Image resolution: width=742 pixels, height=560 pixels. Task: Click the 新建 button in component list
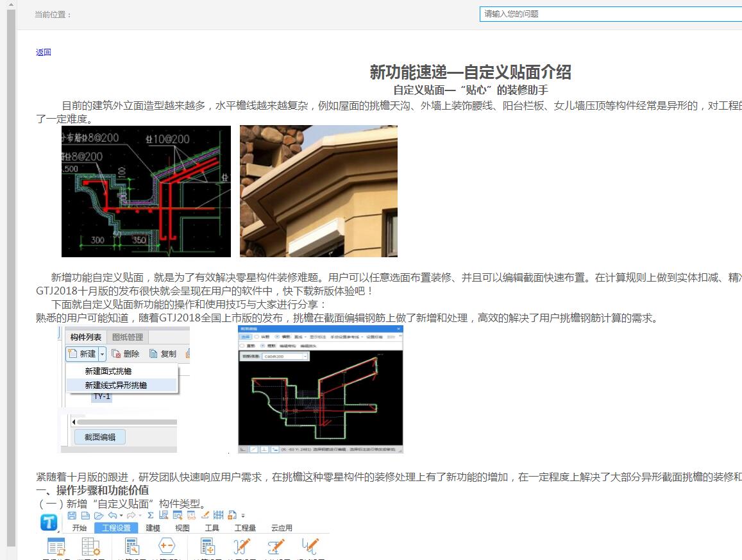pyautogui.click(x=82, y=353)
